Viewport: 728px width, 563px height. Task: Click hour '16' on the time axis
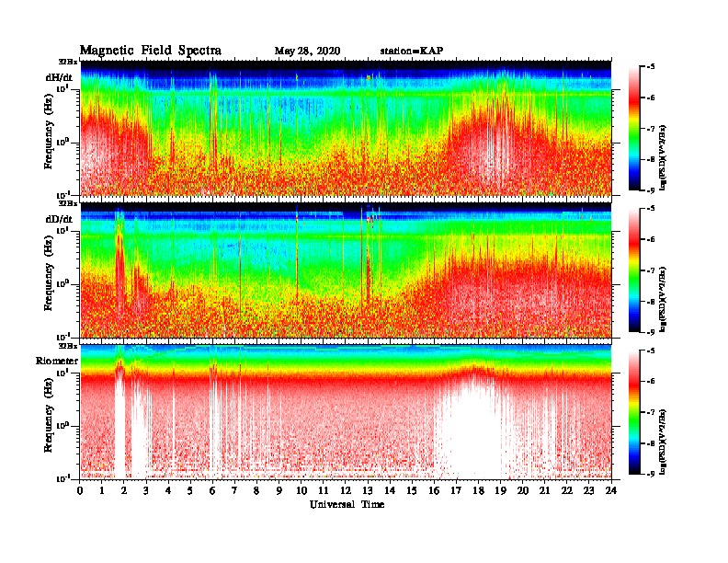click(x=434, y=490)
